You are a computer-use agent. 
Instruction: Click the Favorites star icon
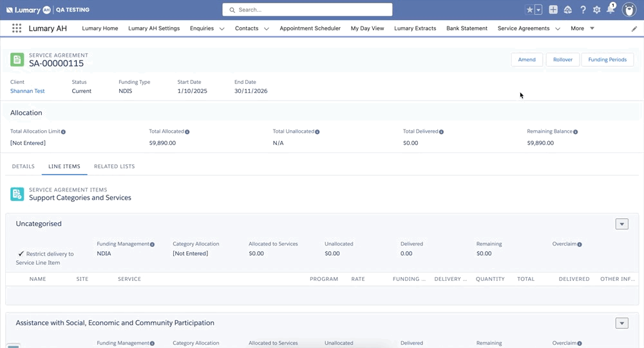[x=529, y=10]
